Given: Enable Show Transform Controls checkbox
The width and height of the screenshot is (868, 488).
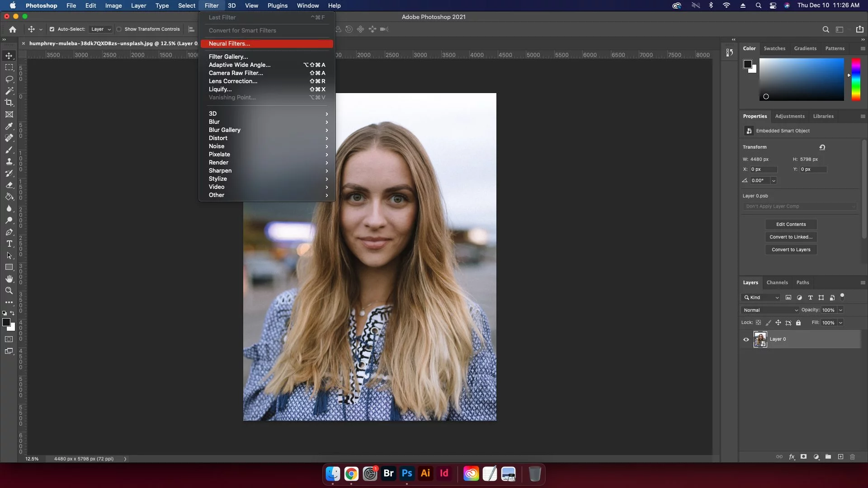Looking at the screenshot, I should click(119, 29).
